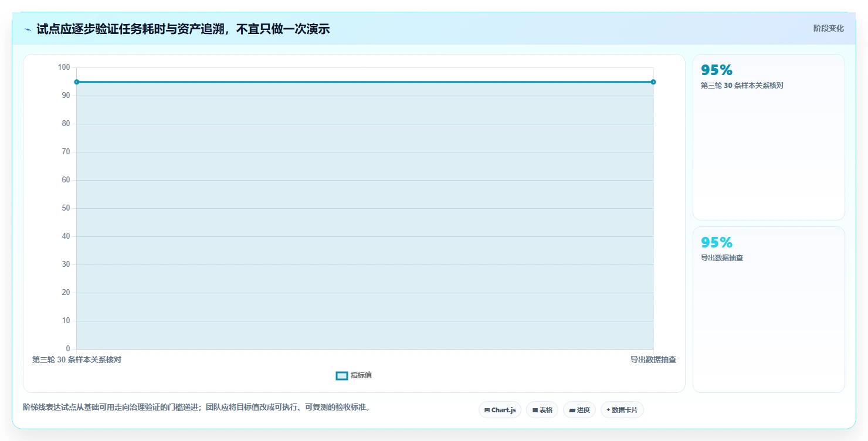Click the y-axis label 0
The width and height of the screenshot is (868, 441).
click(68, 349)
